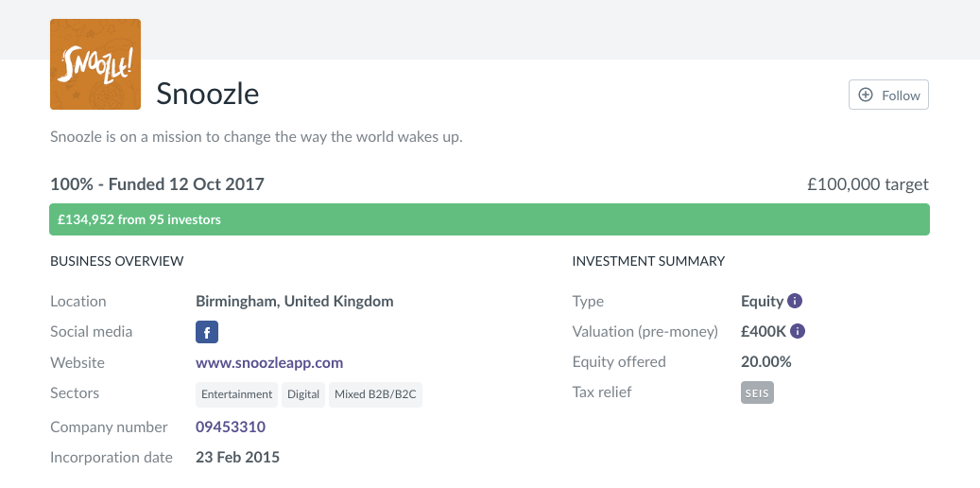Viewport: 980px width, 488px height.
Task: Open the www.snoozleapp.com website link
Action: pyautogui.click(x=269, y=362)
